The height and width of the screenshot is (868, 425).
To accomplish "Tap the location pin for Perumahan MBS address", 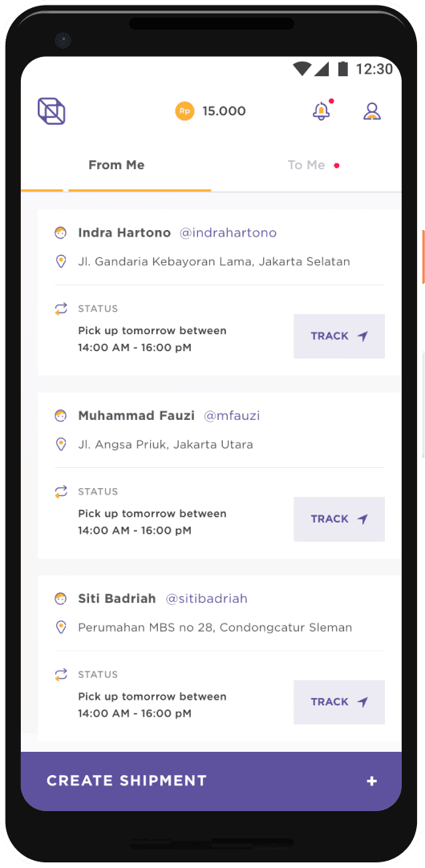I will tap(61, 628).
